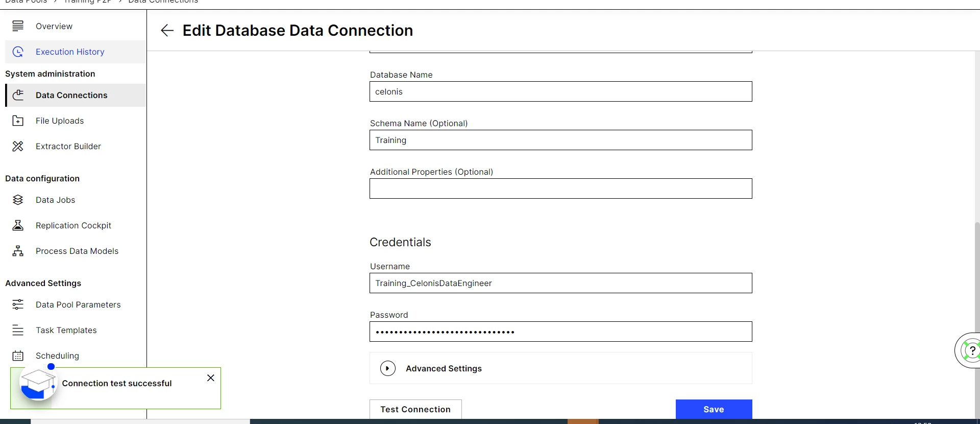This screenshot has height=424, width=980.
Task: Open Execution History page
Action: (70, 52)
